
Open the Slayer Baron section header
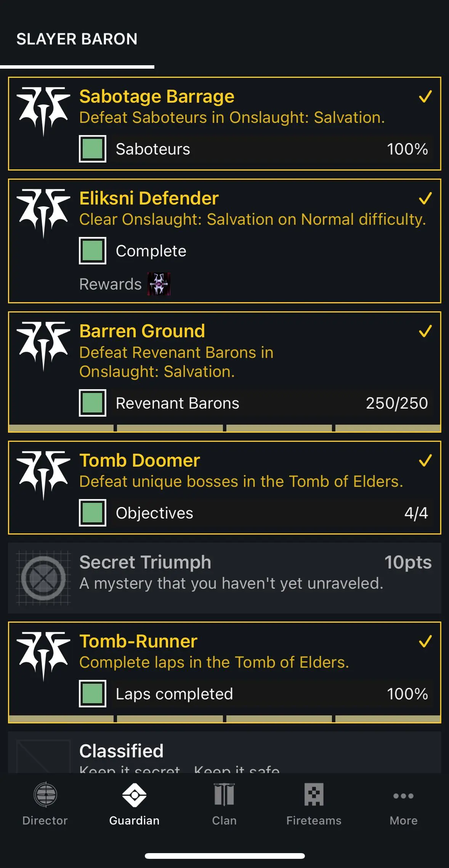click(77, 39)
